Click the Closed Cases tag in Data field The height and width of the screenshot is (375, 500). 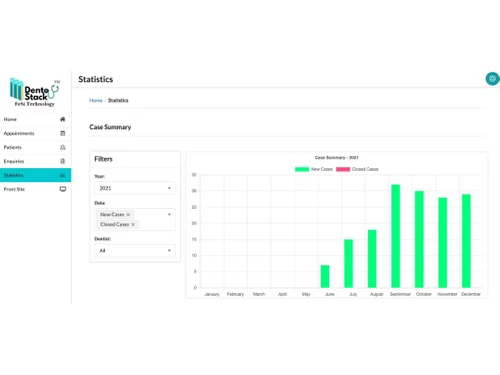pos(117,224)
